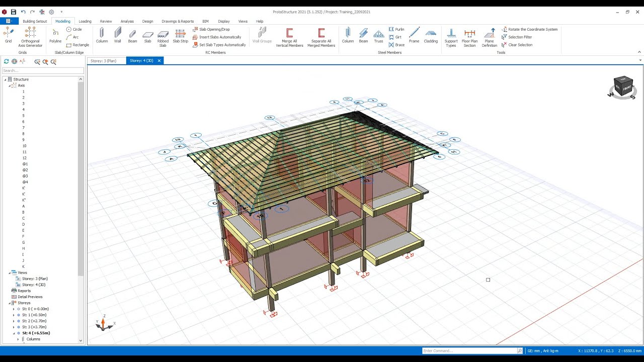Select the Grid tool
This screenshot has width=644, height=362.
pyautogui.click(x=8, y=36)
